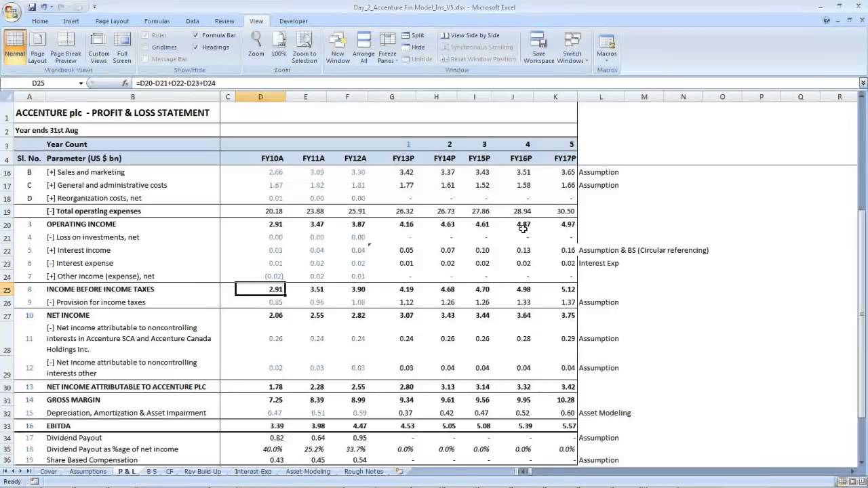Open the Page Layout ribbon tab
Viewport: 868px width, 488px height.
pos(112,21)
